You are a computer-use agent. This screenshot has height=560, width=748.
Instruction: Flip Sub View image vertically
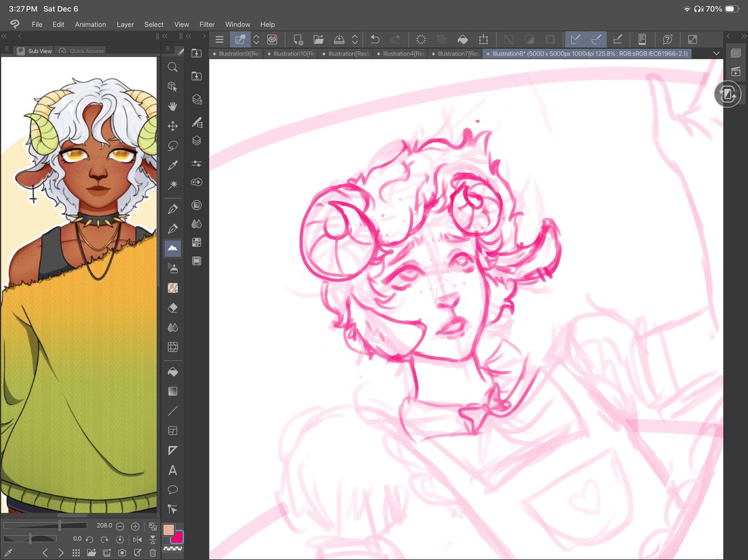click(x=153, y=539)
